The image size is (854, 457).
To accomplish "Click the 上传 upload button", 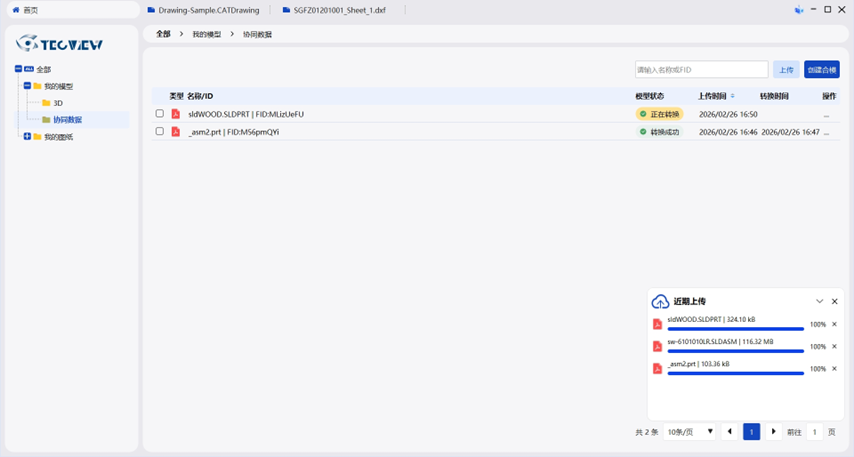I will point(786,70).
